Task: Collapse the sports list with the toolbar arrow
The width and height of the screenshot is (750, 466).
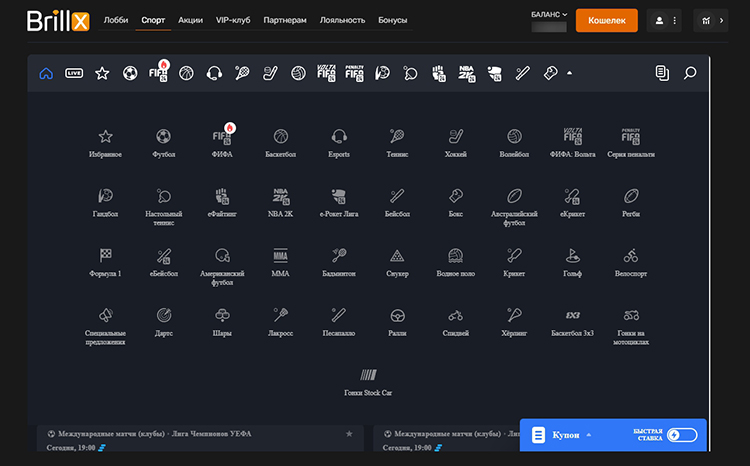Action: tap(569, 73)
